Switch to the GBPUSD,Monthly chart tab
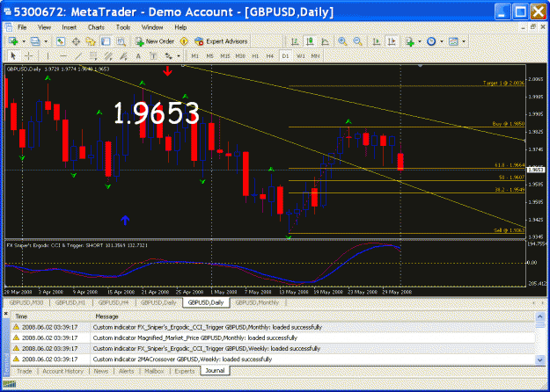 (257, 302)
